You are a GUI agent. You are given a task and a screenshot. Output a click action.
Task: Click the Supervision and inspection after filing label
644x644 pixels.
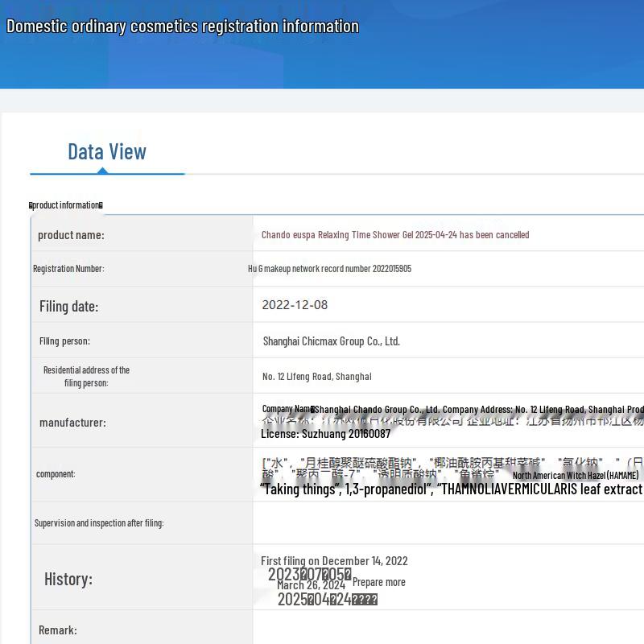pyautogui.click(x=99, y=523)
